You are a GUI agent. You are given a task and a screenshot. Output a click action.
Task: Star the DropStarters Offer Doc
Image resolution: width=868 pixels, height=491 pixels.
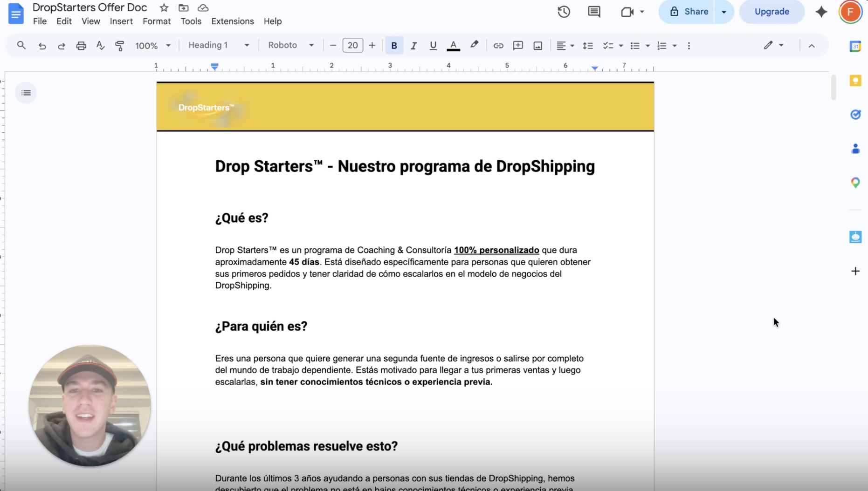pos(164,8)
